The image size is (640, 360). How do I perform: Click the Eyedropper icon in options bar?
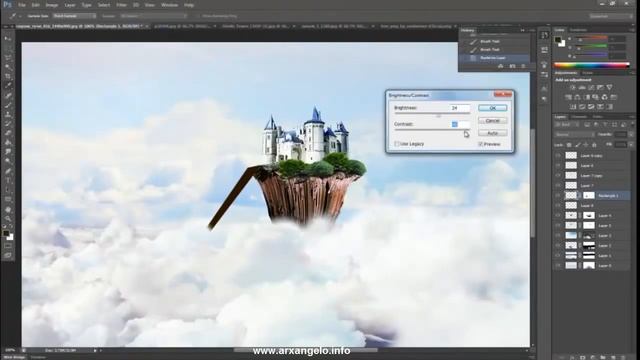[x=13, y=16]
